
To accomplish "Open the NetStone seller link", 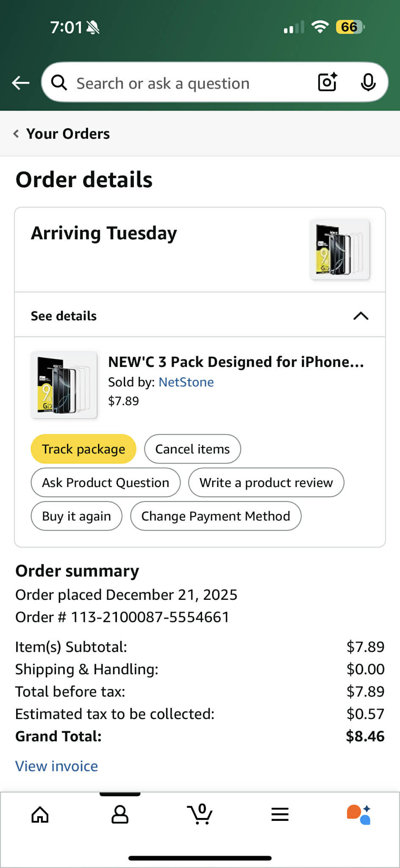I will (x=186, y=382).
